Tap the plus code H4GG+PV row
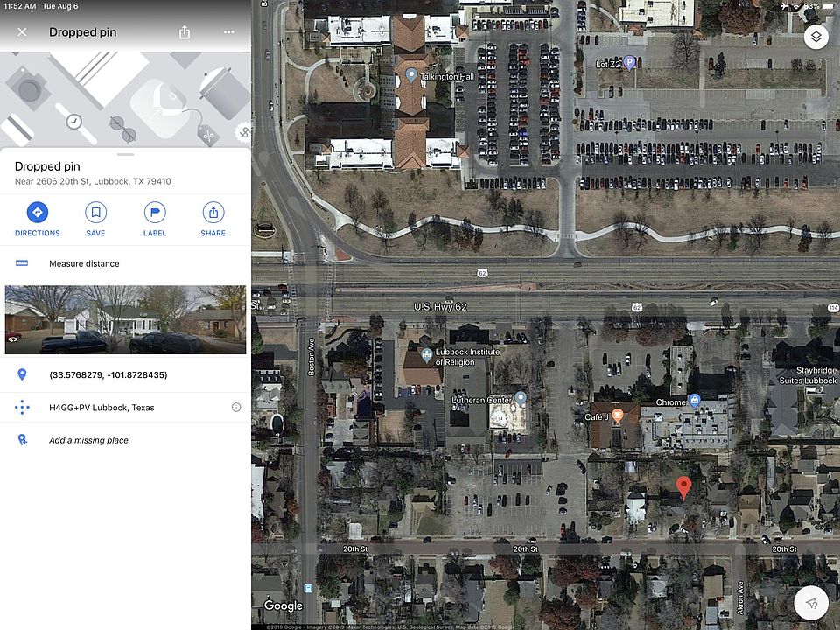Viewport: 840px width, 630px height. (125, 408)
